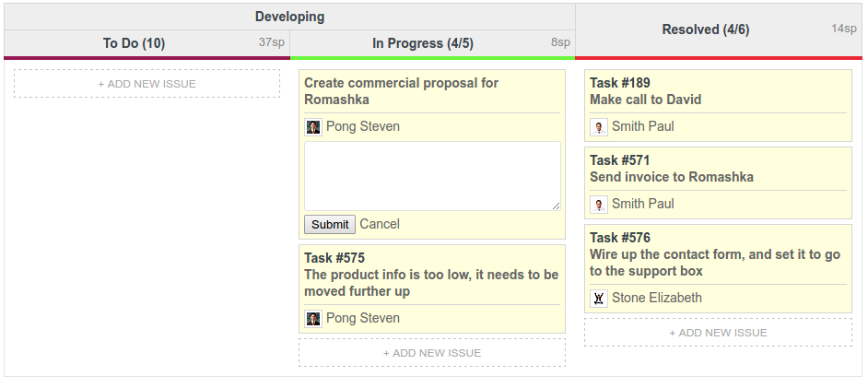Open Task #575 link
The image size is (868, 388).
tap(334, 258)
